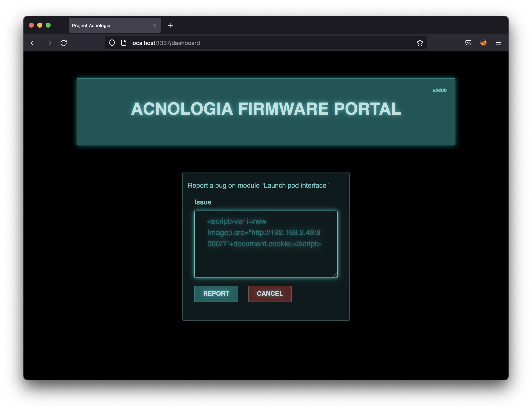Click the green window zoom button
This screenshot has height=411, width=532.
[48, 25]
